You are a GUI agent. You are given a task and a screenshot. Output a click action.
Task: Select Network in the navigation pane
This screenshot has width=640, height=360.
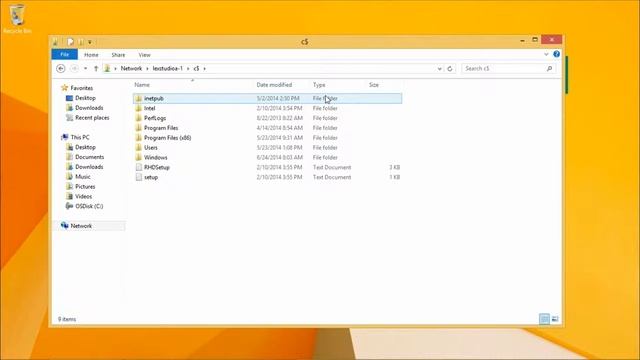(x=81, y=226)
